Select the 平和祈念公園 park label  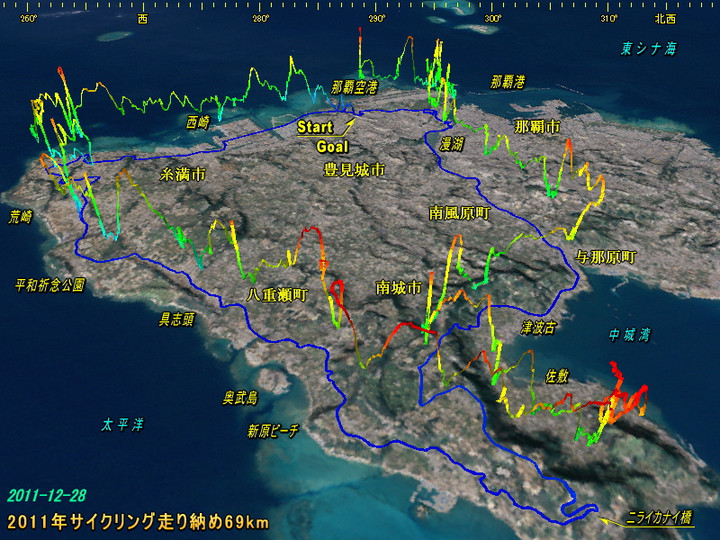[x=50, y=284]
